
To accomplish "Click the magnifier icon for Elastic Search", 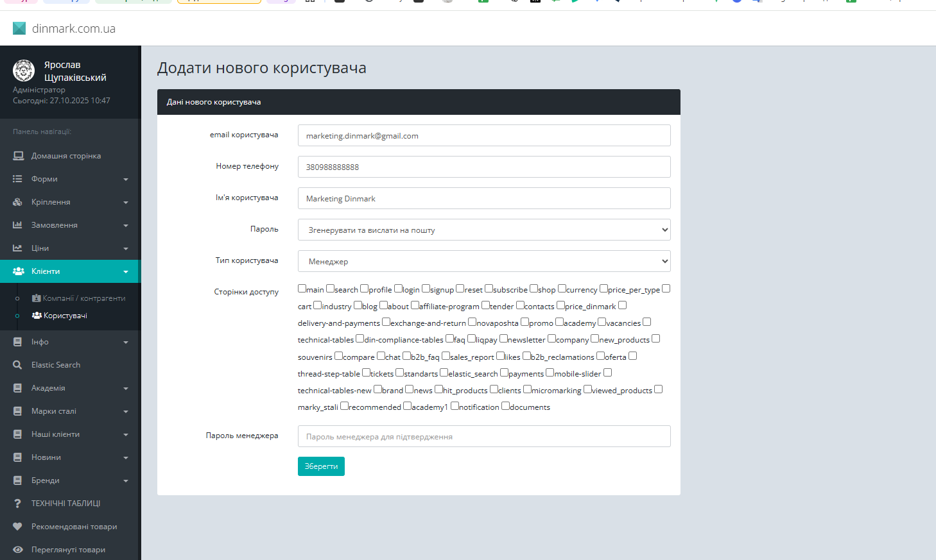I will coord(17,365).
